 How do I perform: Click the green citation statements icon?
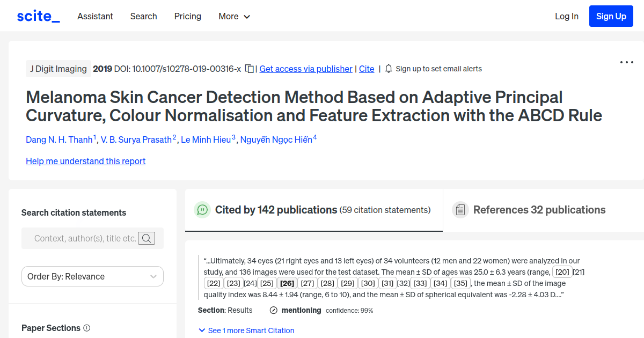tap(202, 210)
